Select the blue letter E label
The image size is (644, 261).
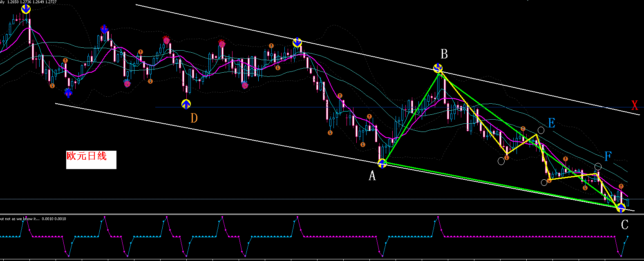point(552,123)
